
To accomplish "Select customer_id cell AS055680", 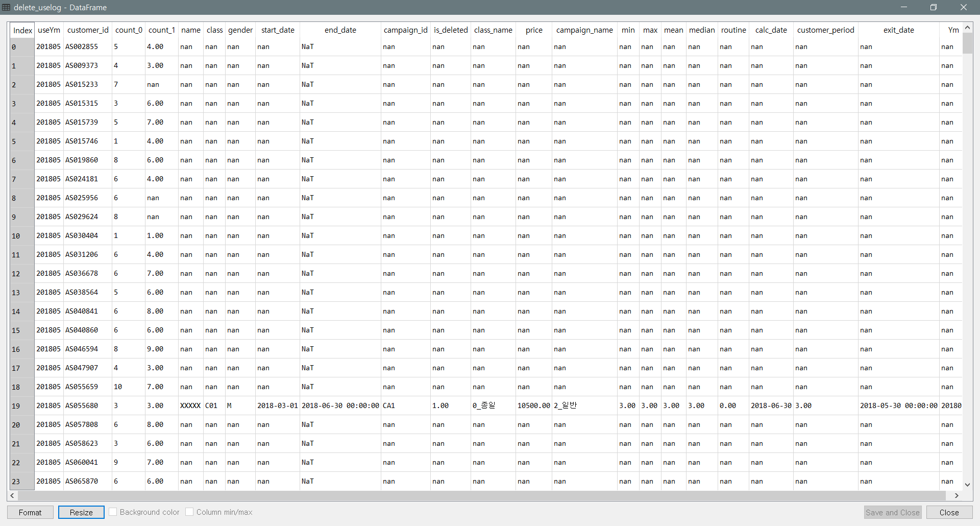I will pyautogui.click(x=87, y=406).
